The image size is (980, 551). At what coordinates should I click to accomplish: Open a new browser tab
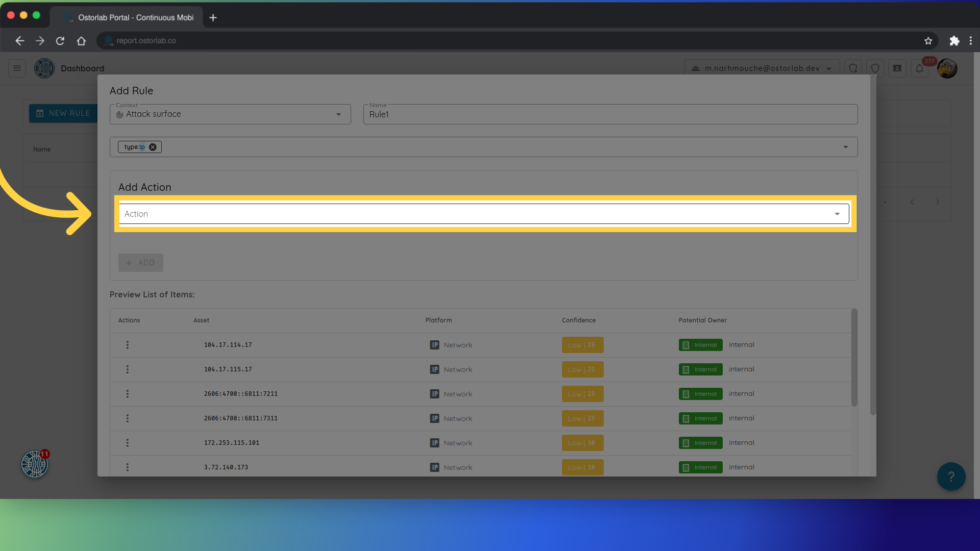tap(213, 17)
